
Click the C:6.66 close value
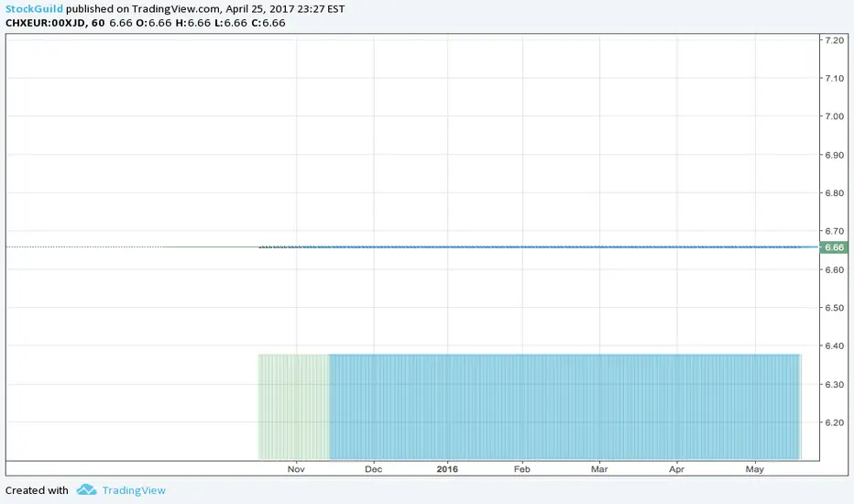pyautogui.click(x=268, y=23)
